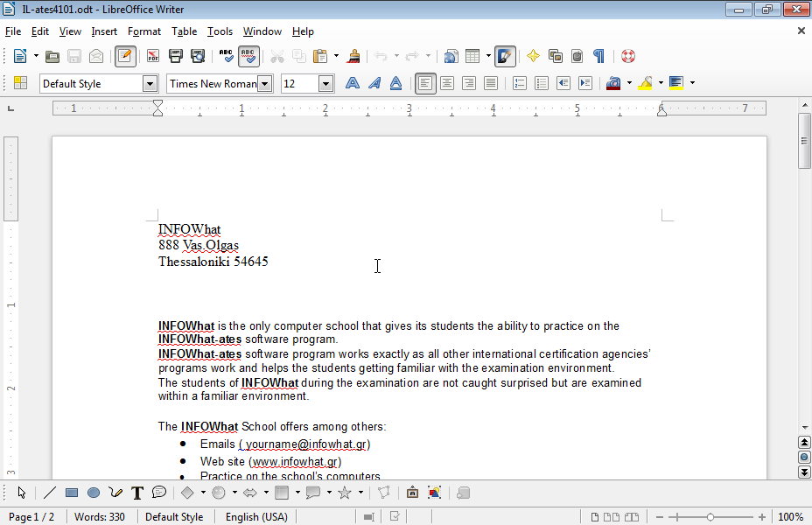Apply yellow Highlighting color

coord(645,83)
